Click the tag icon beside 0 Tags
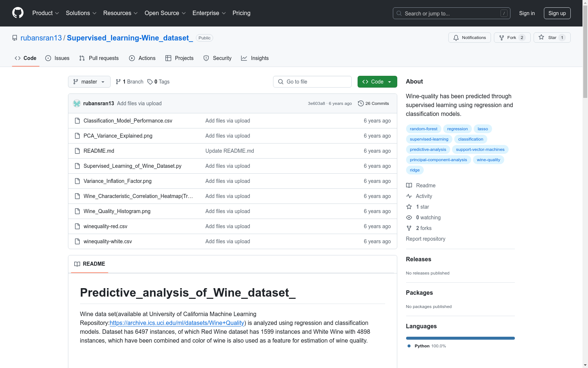Screen dimensions: 588x368 tap(150, 82)
